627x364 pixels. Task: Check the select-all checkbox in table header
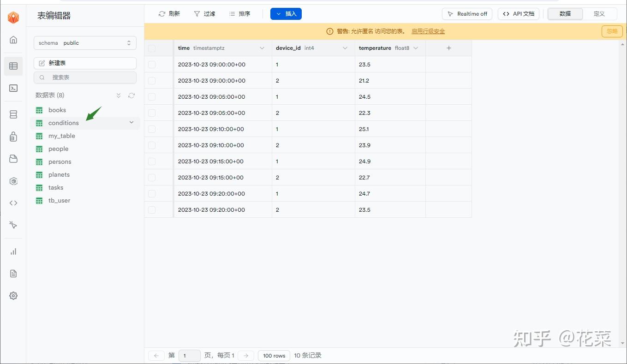pyautogui.click(x=151, y=48)
